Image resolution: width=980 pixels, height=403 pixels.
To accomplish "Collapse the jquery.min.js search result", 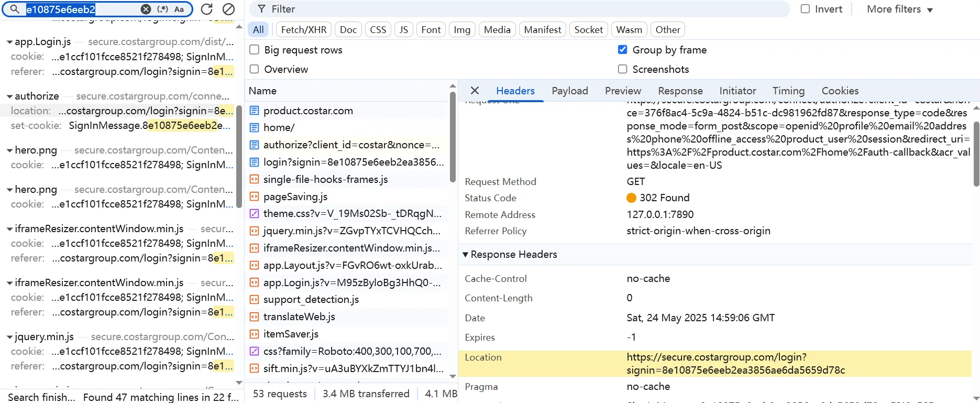I will (10, 337).
